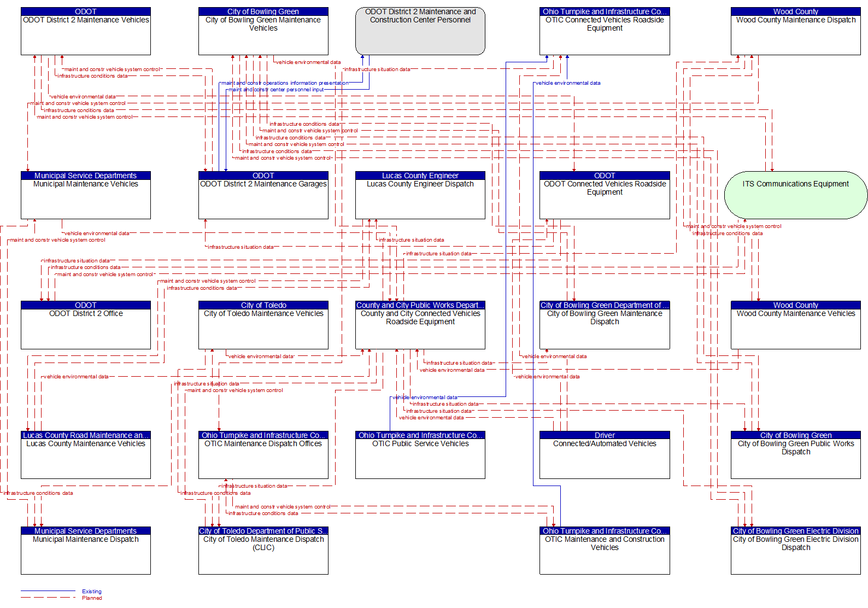Click 'City of Bowling Green Maintenance Vehicles' label
The height and width of the screenshot is (608, 868).
point(263,24)
